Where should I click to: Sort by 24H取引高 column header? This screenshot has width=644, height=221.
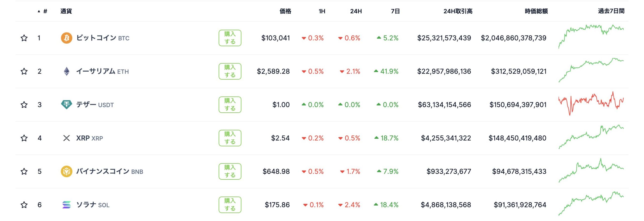point(458,11)
